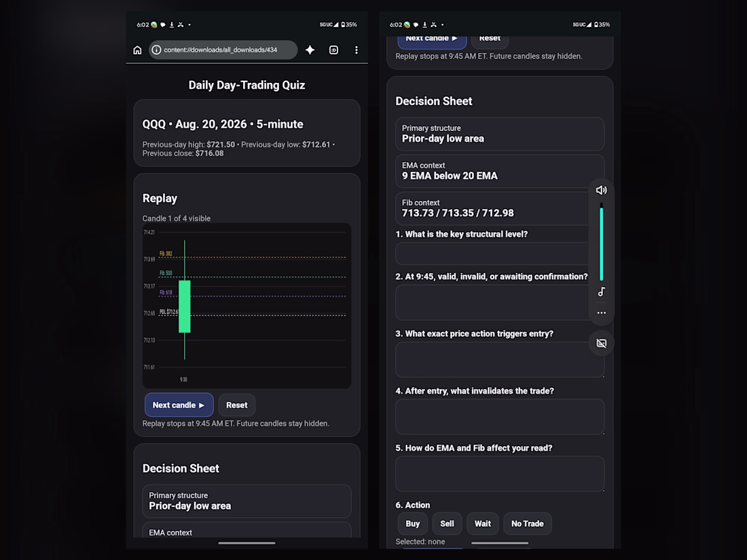Focus the answer box for EMA and Fib read
This screenshot has height=560, width=747.
pos(500,474)
